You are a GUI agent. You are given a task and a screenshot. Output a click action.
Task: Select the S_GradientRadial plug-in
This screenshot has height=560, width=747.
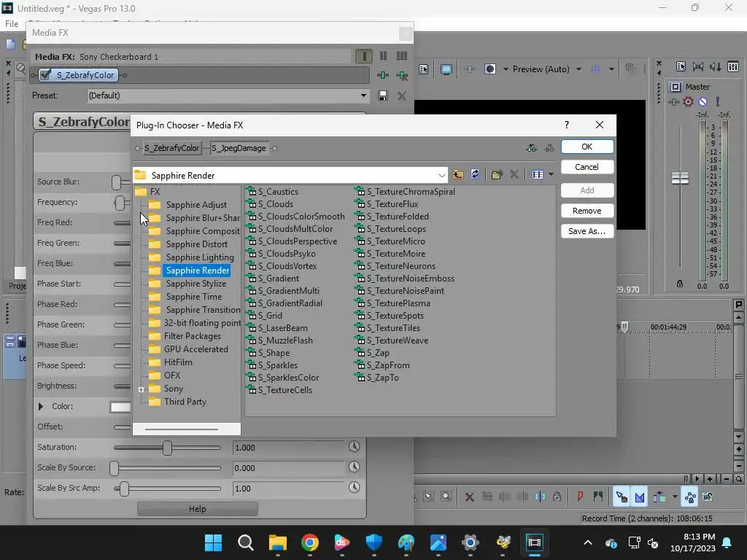point(290,303)
